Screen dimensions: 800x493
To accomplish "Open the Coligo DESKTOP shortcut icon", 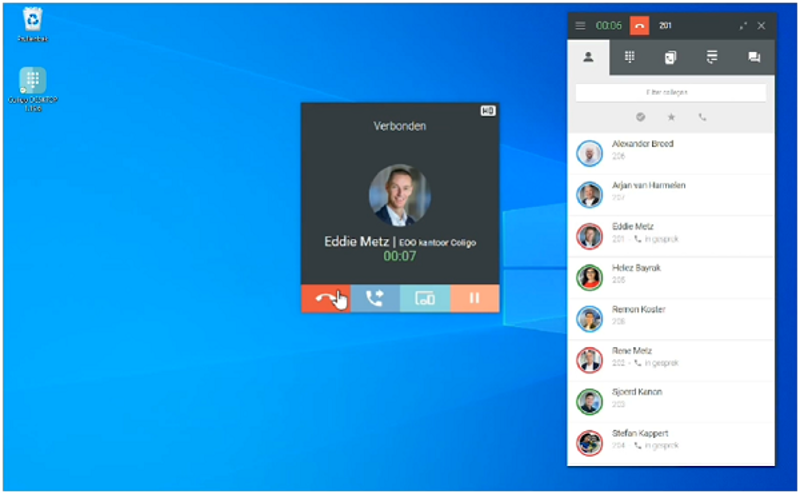I will [33, 90].
